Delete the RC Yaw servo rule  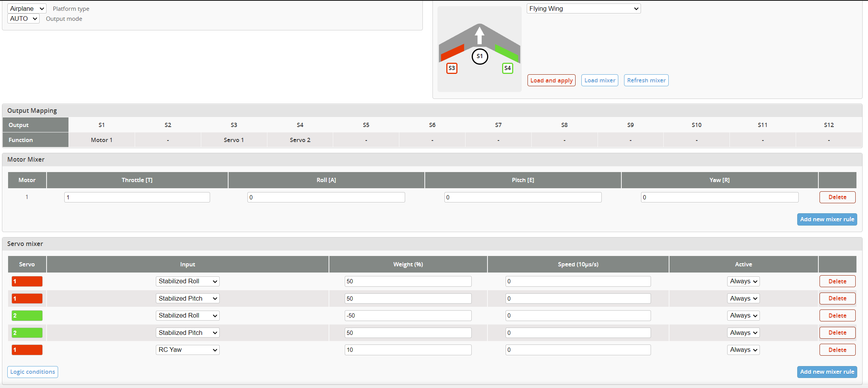(x=837, y=350)
